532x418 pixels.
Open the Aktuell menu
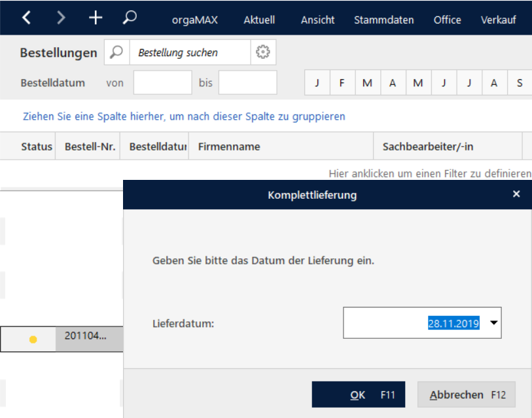pos(259,20)
